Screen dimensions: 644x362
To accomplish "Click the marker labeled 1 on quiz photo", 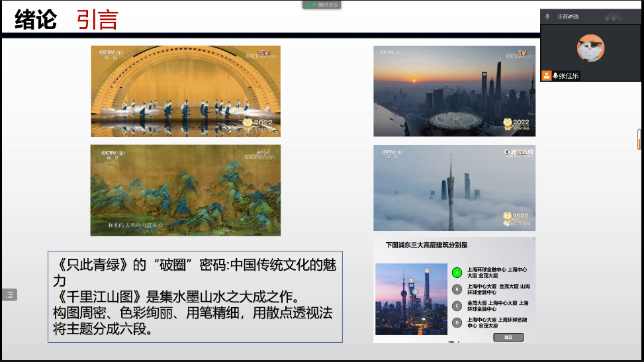I will [x=411, y=280].
